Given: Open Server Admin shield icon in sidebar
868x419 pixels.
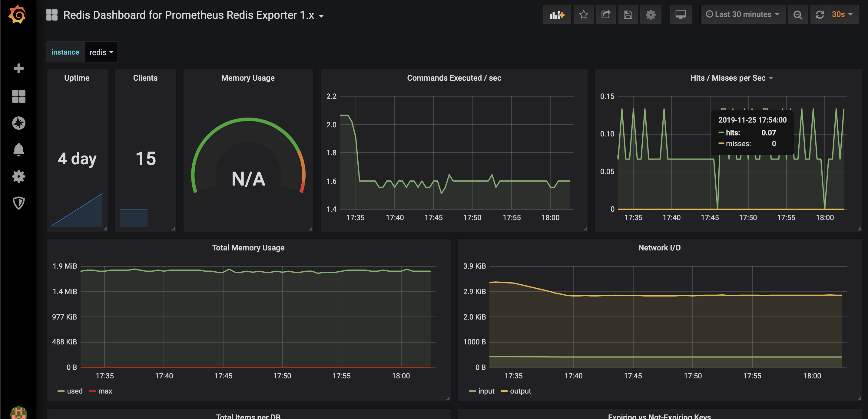Looking at the screenshot, I should coord(18,203).
